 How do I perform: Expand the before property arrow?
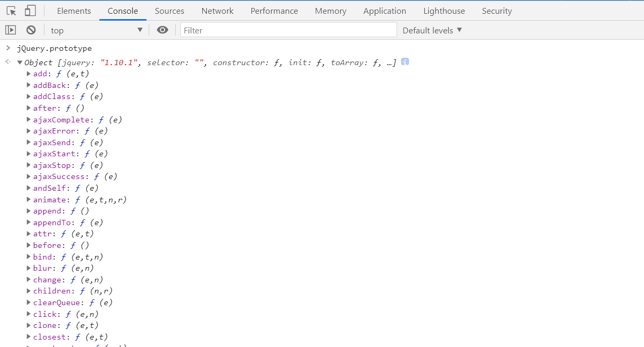[x=29, y=245]
